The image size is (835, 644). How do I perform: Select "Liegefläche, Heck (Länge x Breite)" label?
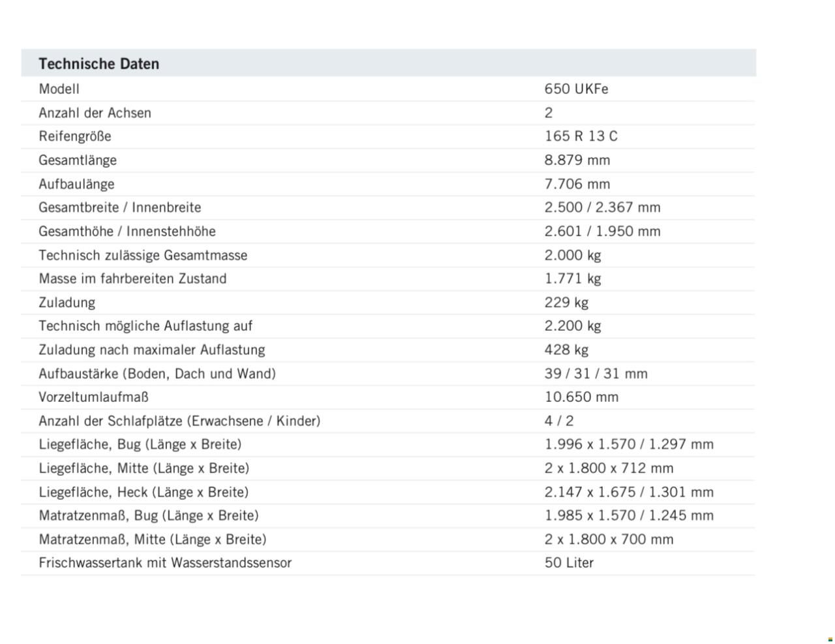144,492
